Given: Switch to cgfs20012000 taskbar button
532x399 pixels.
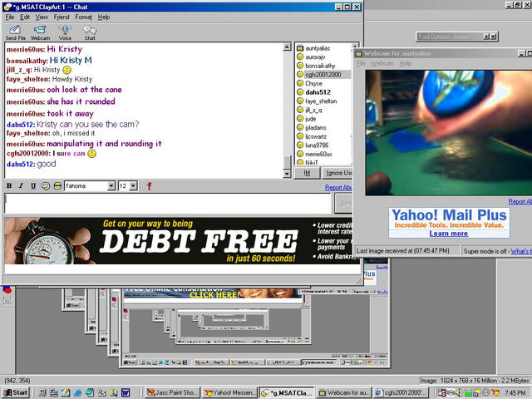Looking at the screenshot, I should tap(401, 392).
